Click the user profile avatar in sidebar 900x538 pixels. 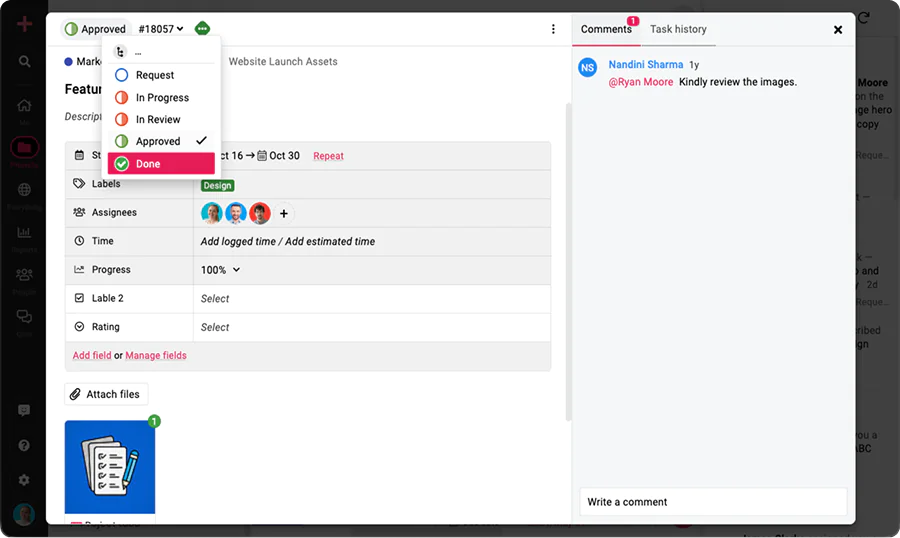pos(24,514)
